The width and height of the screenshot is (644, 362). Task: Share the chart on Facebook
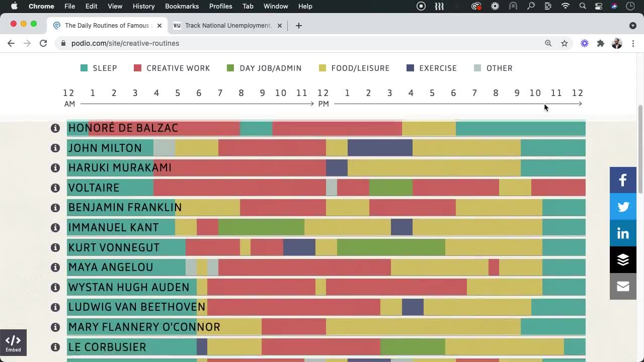(x=623, y=180)
